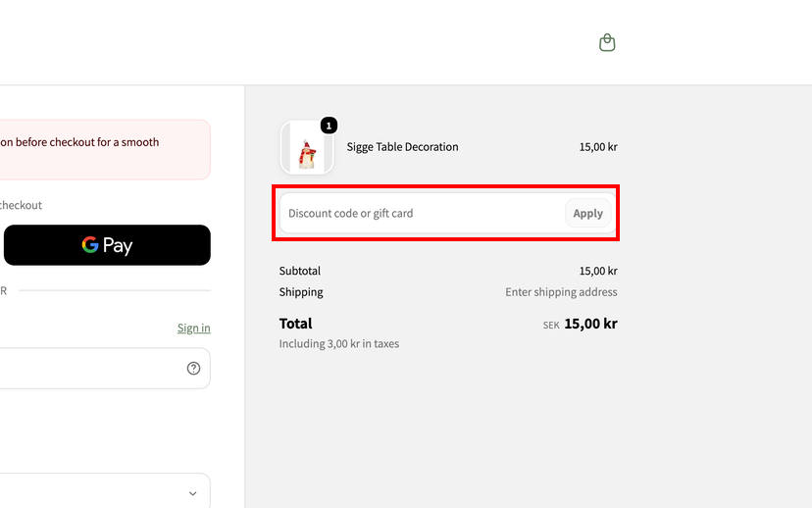
Task: Follow the Sign in link
Action: pyautogui.click(x=193, y=328)
